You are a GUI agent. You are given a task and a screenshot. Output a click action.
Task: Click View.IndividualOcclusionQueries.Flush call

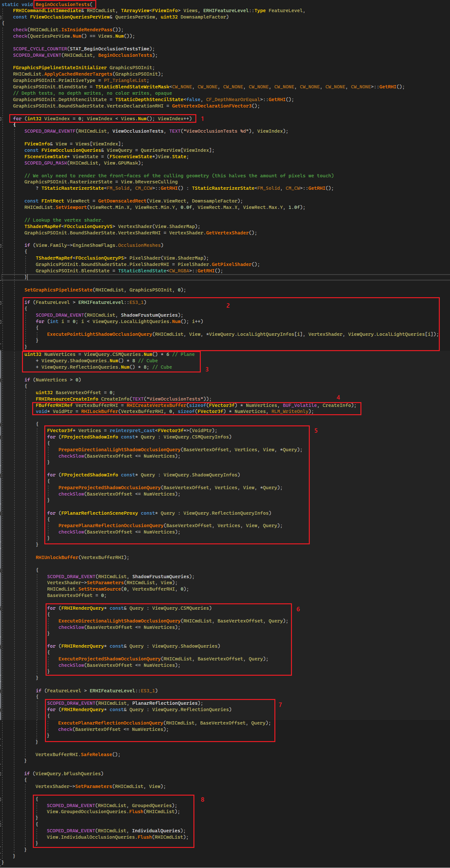tap(99, 838)
